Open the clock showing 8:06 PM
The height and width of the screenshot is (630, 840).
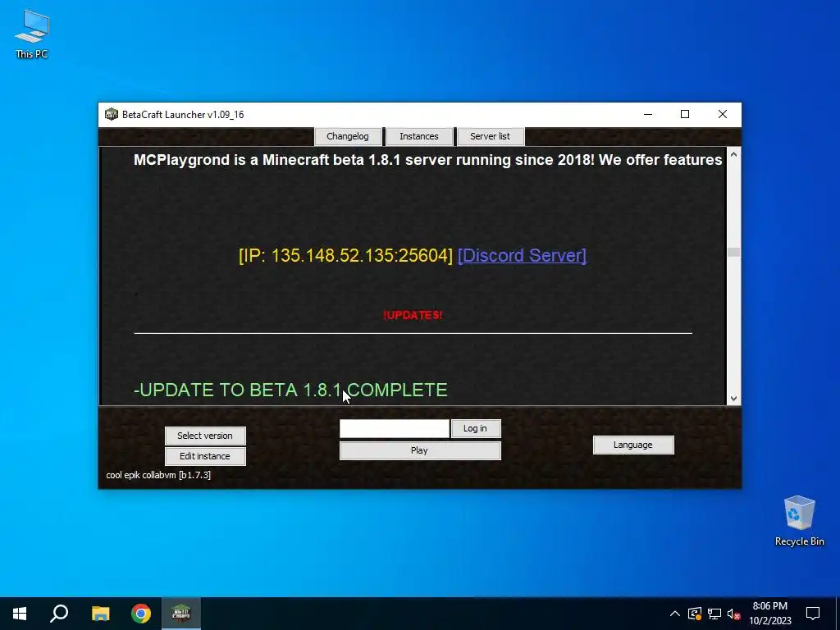[770, 614]
